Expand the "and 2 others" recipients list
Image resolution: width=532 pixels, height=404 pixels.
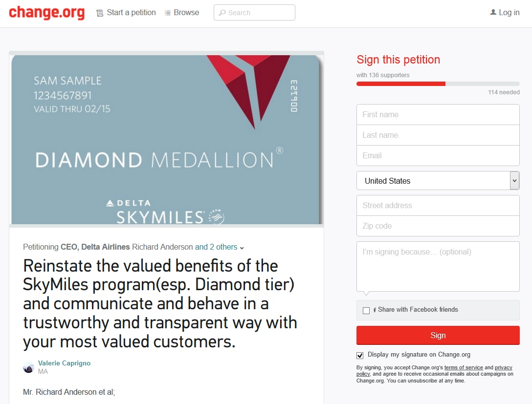219,247
